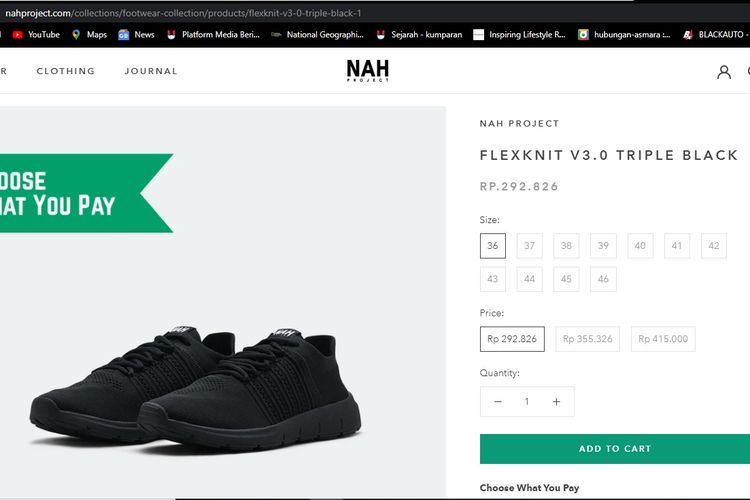Screen dimensions: 750x500
Task: Choose the Rp 355.326 price option
Action: (x=588, y=339)
